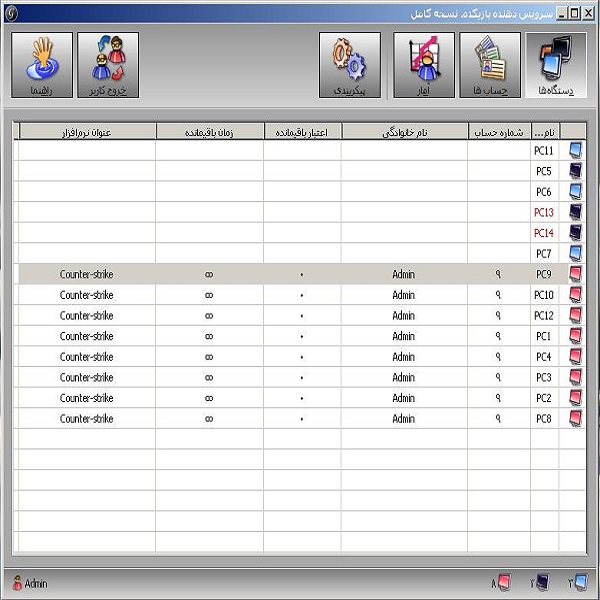Open راهنما (Help) hand icon
Viewport: 600px width, 600px height.
tap(42, 65)
